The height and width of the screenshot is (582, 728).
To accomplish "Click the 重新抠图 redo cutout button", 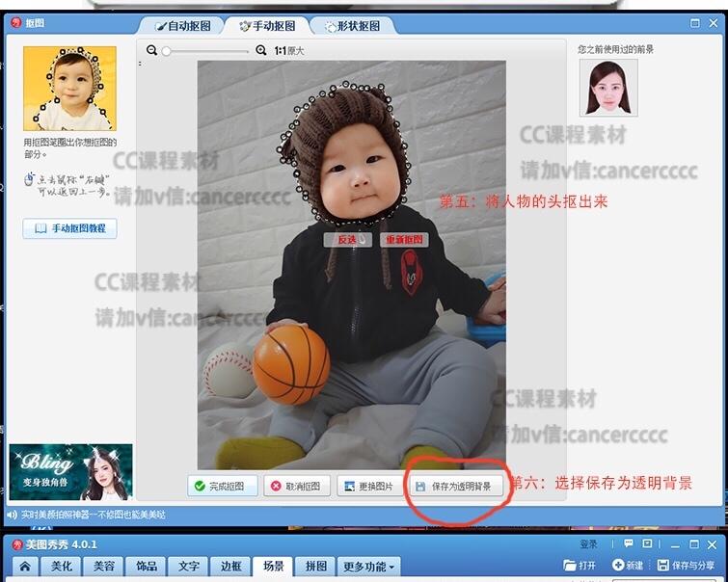I will pos(404,240).
